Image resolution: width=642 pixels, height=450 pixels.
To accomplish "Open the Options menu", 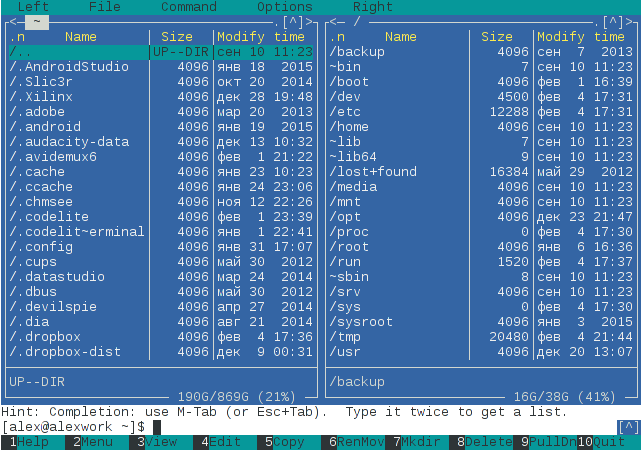I will (285, 7).
